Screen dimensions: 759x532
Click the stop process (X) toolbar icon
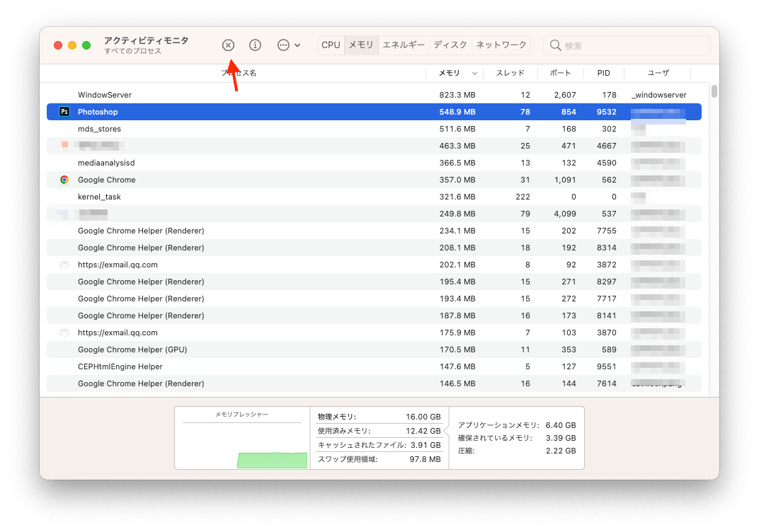pos(228,45)
